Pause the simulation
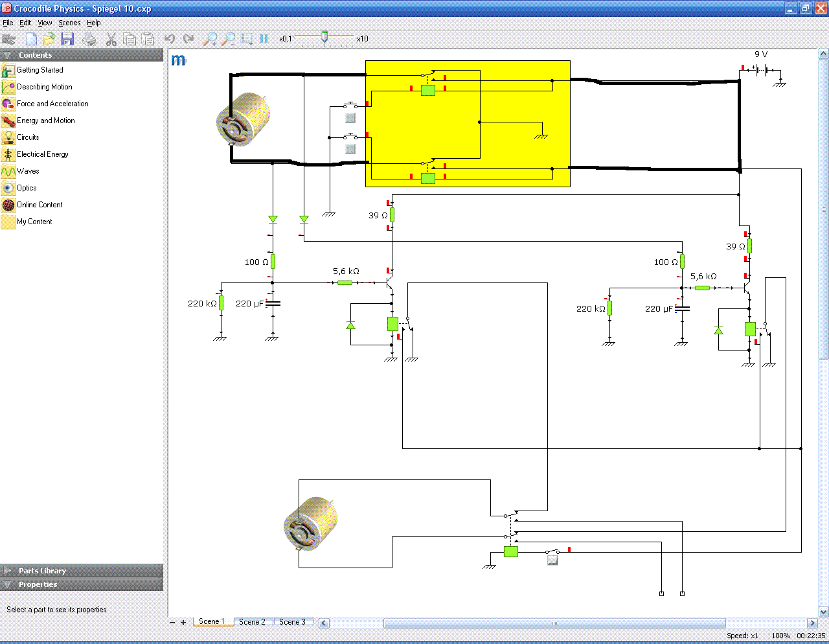 tap(264, 39)
